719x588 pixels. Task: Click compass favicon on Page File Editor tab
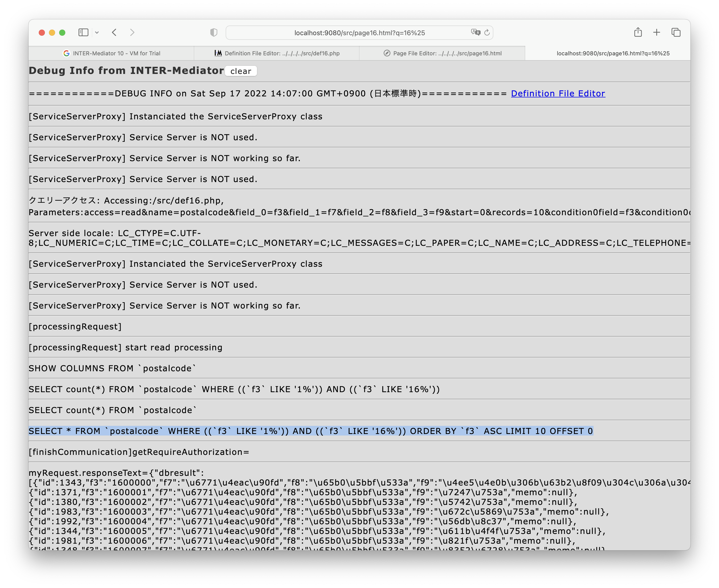tap(387, 54)
